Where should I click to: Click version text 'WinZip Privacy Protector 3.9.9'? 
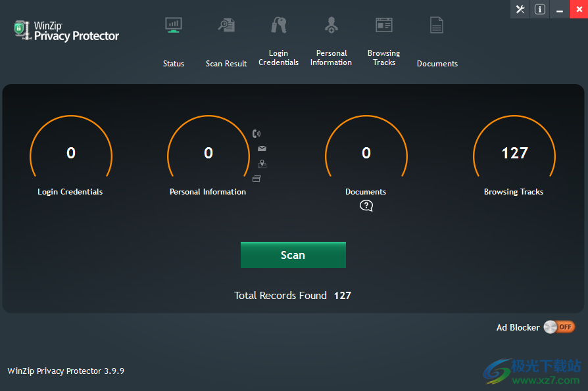pos(66,371)
